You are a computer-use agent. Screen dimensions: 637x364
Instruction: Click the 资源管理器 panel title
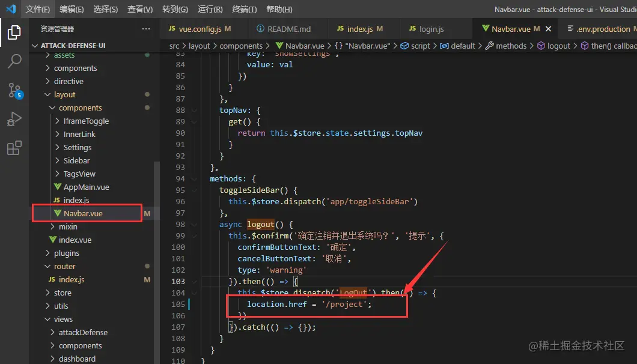tap(57, 29)
